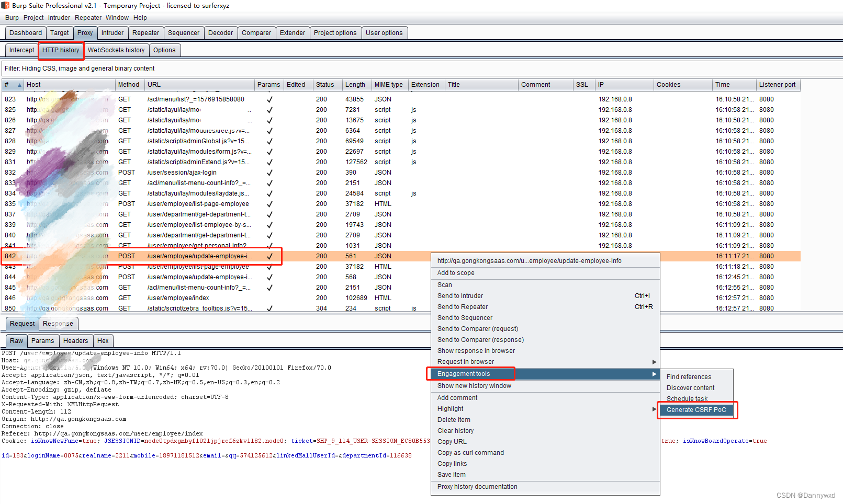This screenshot has height=504, width=843.
Task: Open the Decoder tab
Action: (221, 33)
